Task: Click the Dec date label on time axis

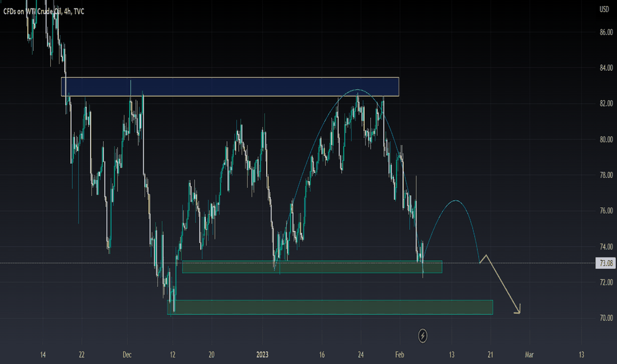Action: pos(126,355)
